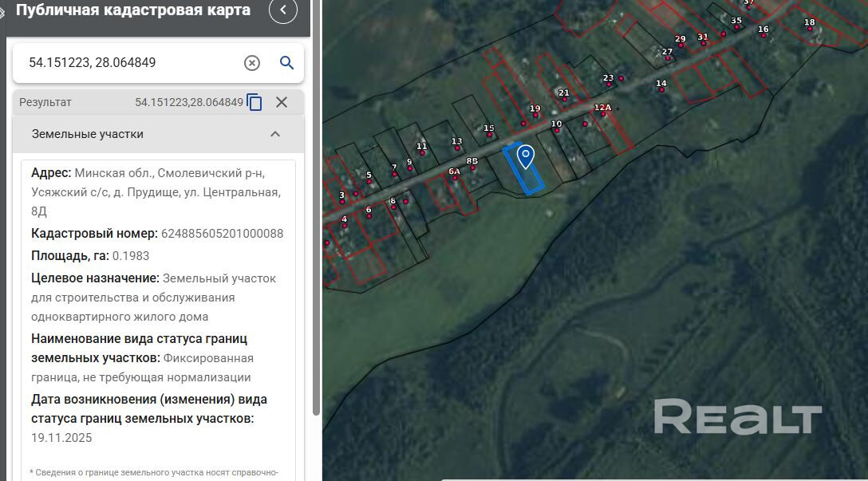Collapse the Земельные участки section
The width and height of the screenshot is (868, 481).
click(275, 134)
